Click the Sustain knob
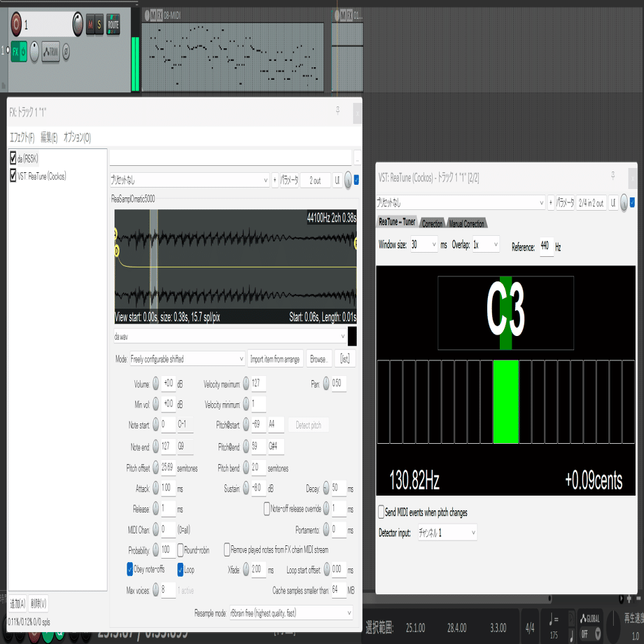The image size is (644, 644). (246, 488)
